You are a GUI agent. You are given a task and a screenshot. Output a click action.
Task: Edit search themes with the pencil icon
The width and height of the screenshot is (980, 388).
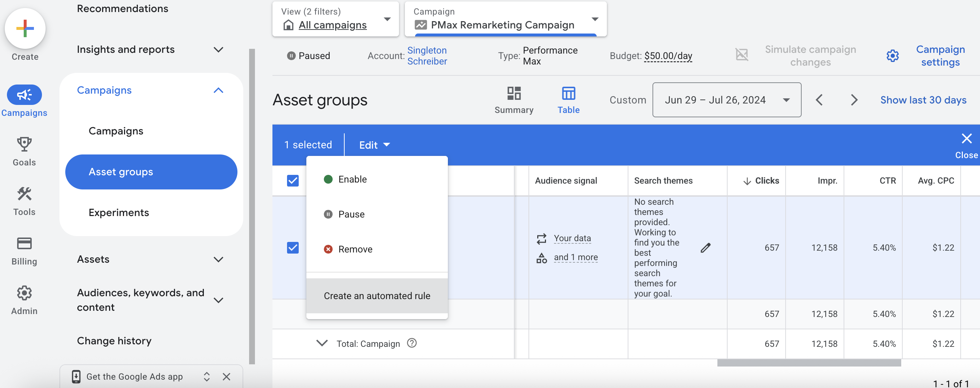coord(705,248)
